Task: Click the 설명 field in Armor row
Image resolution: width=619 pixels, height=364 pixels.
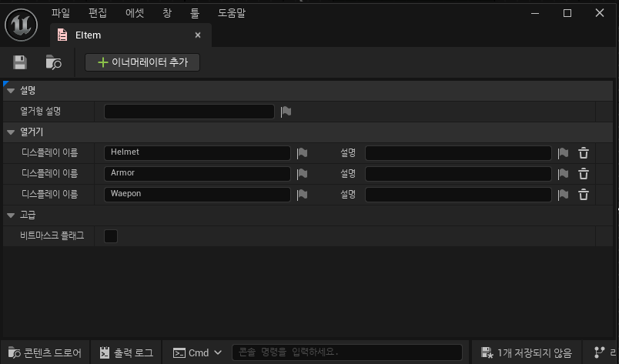Action: tap(458, 174)
